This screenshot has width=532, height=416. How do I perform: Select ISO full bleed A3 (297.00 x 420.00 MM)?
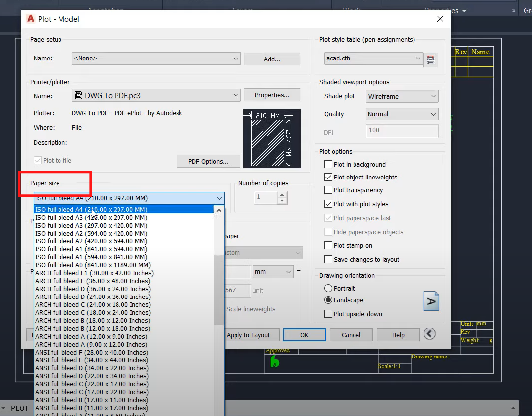(x=124, y=225)
